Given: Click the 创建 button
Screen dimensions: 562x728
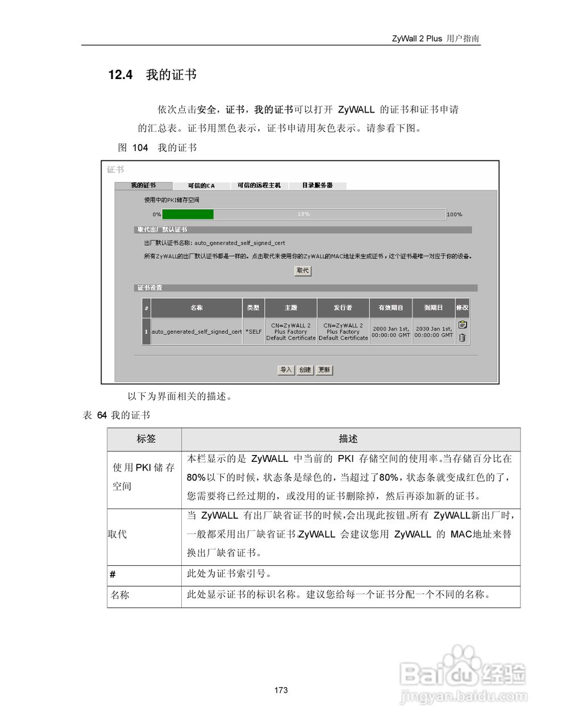Looking at the screenshot, I should [x=305, y=370].
